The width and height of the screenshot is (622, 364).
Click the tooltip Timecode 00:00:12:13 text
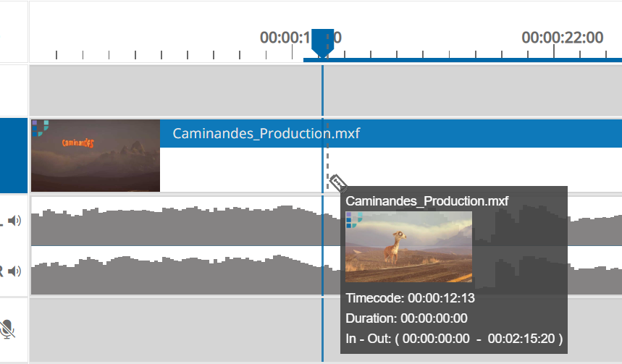tap(411, 297)
